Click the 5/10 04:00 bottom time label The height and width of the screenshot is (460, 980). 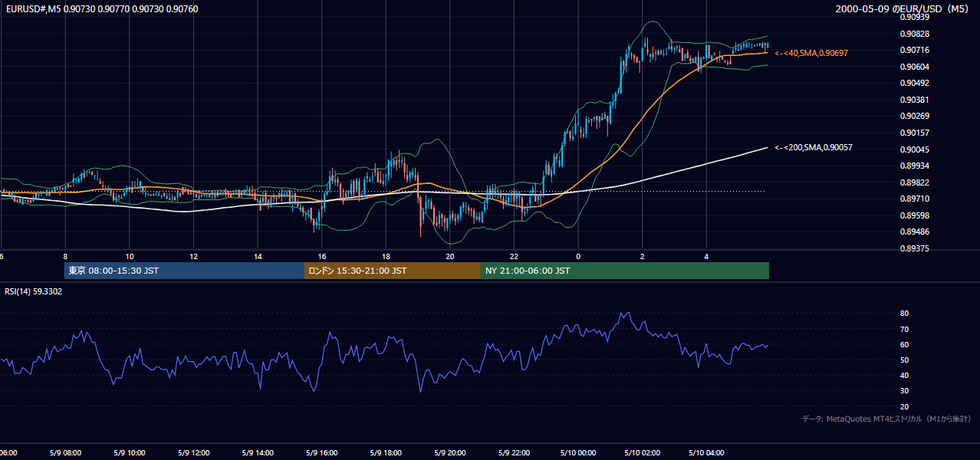pos(705,452)
